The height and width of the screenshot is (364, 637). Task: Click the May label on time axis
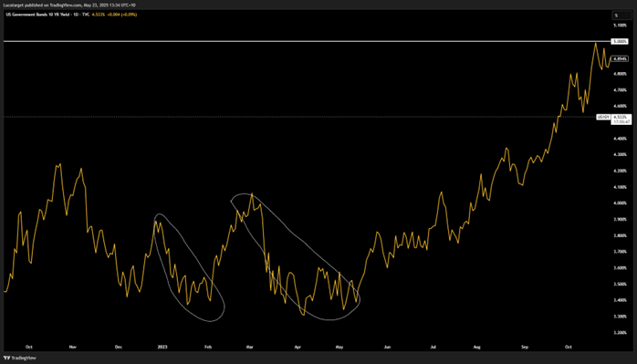click(x=339, y=347)
